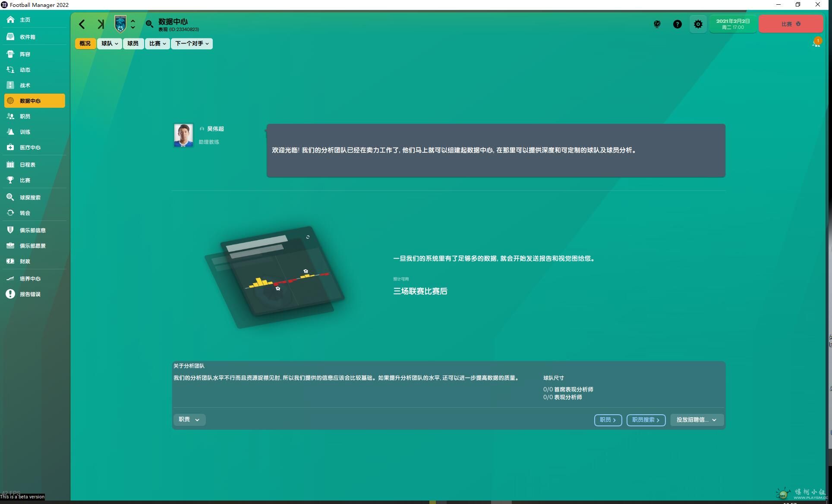
Task: Click the 球队尺寸 label
Action: click(x=553, y=378)
